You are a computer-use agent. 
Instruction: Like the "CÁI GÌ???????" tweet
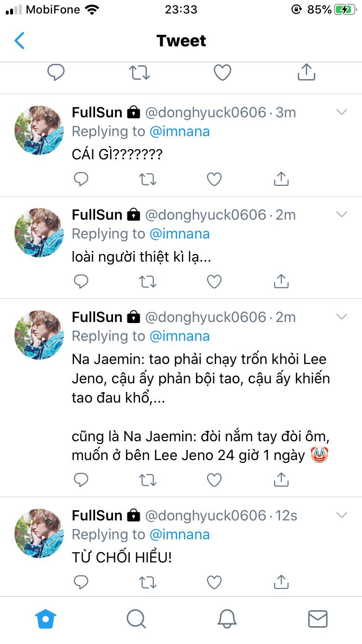214,179
